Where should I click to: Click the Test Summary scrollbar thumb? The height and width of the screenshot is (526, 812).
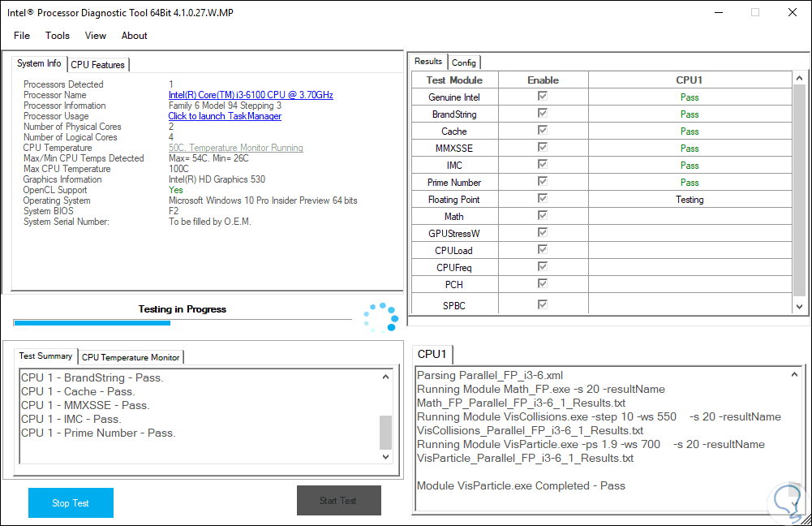[x=386, y=432]
